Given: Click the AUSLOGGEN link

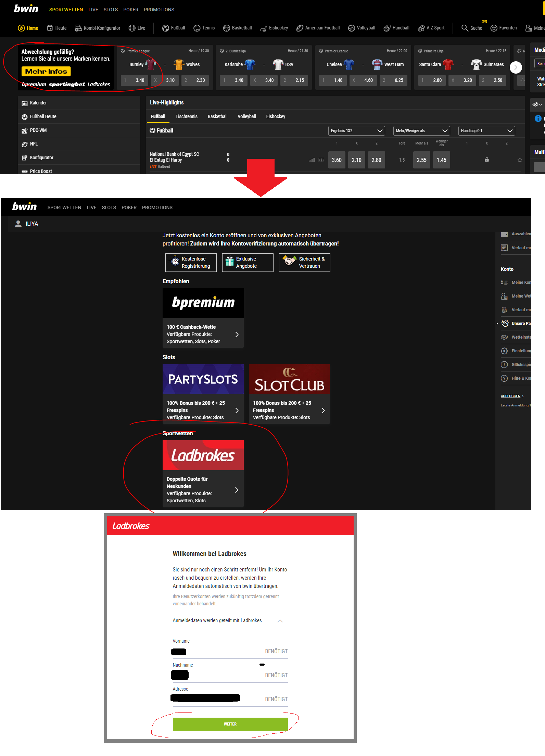Looking at the screenshot, I should tap(510, 396).
